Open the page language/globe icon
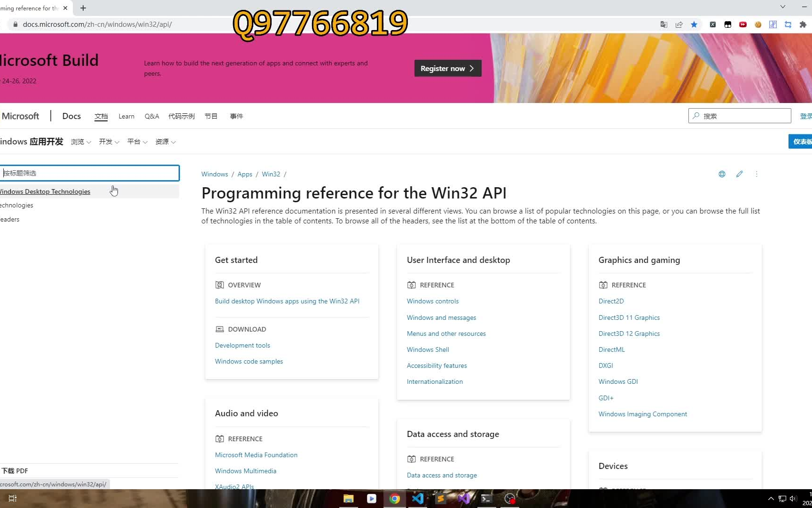This screenshot has height=508, width=812. point(721,174)
